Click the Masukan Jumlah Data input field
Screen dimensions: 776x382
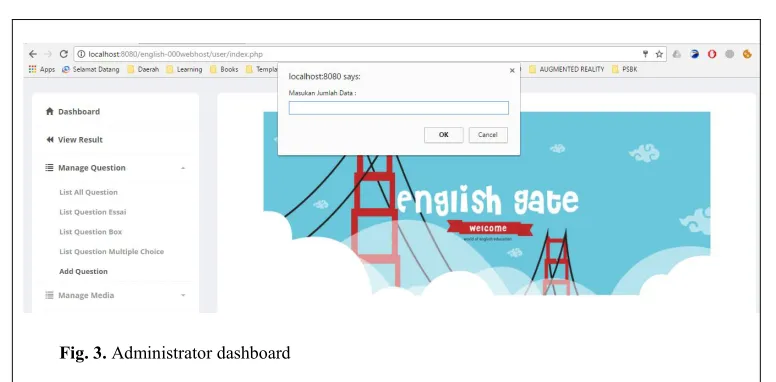pyautogui.click(x=398, y=108)
